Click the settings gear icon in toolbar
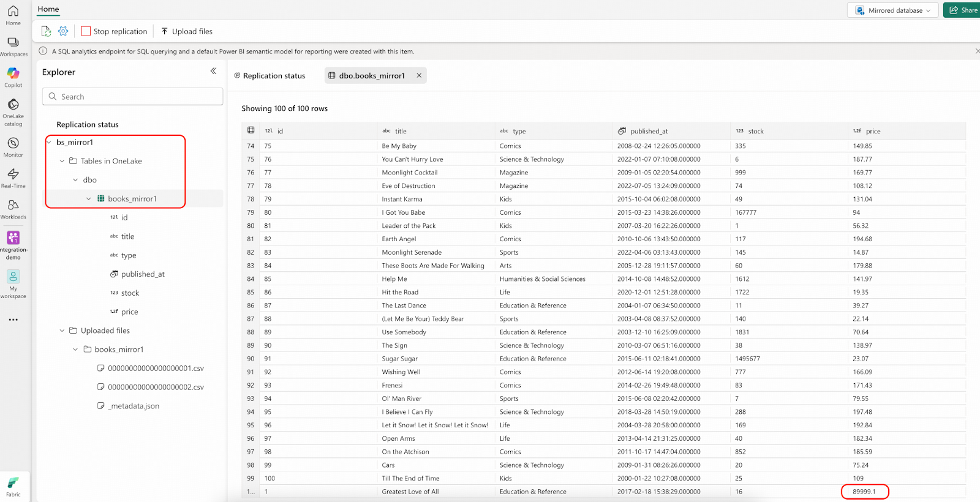Image resolution: width=980 pixels, height=502 pixels. [x=63, y=31]
